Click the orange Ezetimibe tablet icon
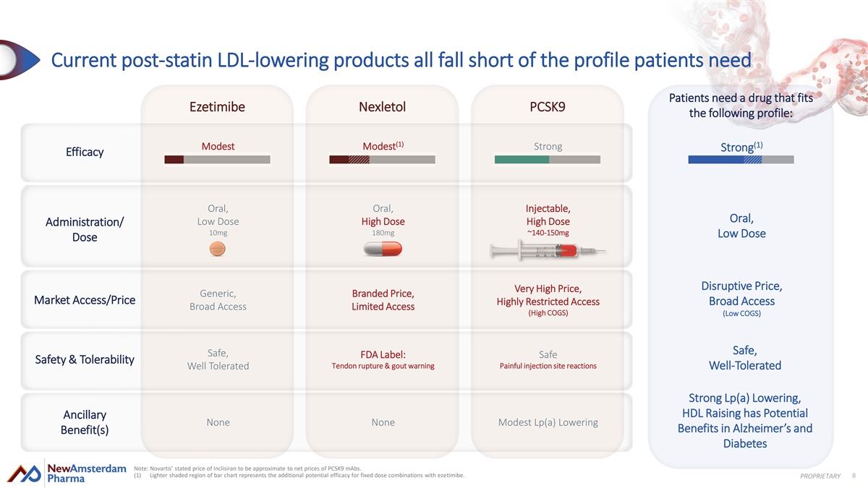 [217, 249]
